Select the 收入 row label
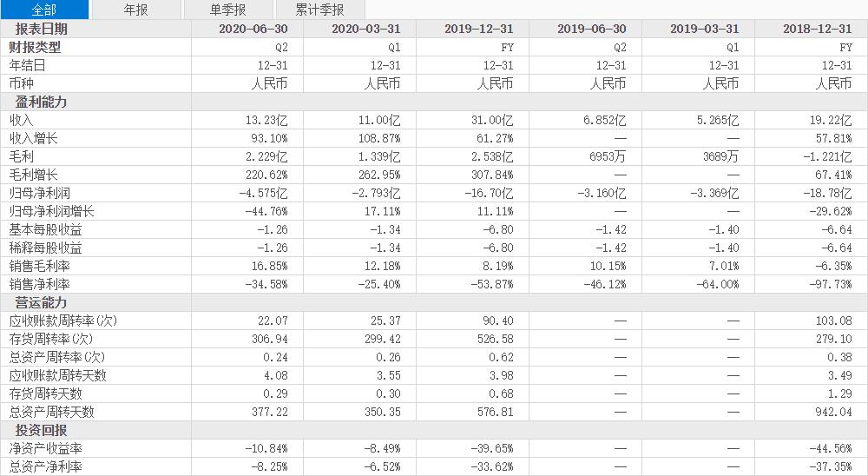The width and height of the screenshot is (868, 476). [x=21, y=120]
